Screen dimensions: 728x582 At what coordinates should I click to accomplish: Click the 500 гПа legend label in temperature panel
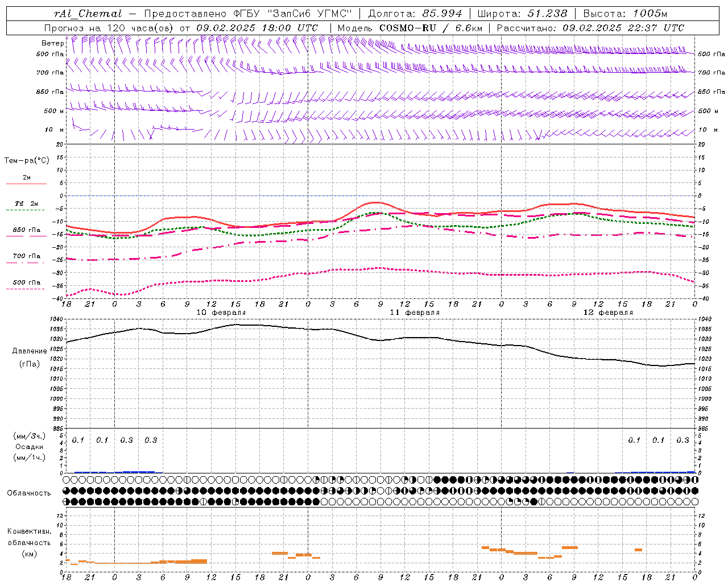pos(27,282)
